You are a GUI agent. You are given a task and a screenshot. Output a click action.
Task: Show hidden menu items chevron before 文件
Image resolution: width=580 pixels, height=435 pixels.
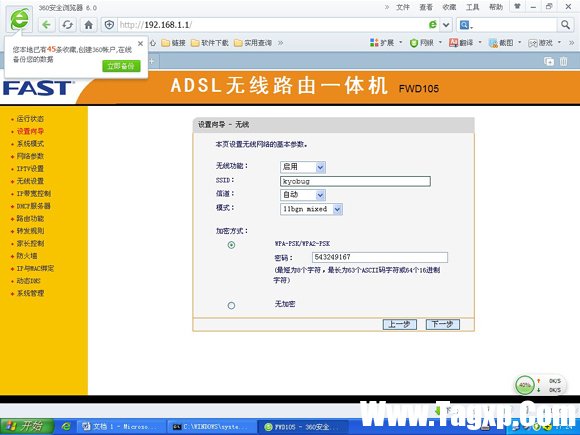387,7
